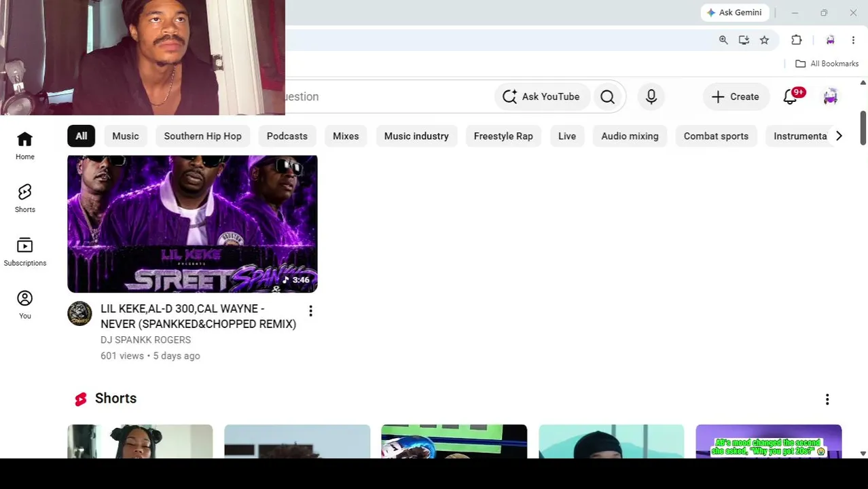The height and width of the screenshot is (489, 868).
Task: Select the Freestyle Rap chip
Action: tap(503, 136)
